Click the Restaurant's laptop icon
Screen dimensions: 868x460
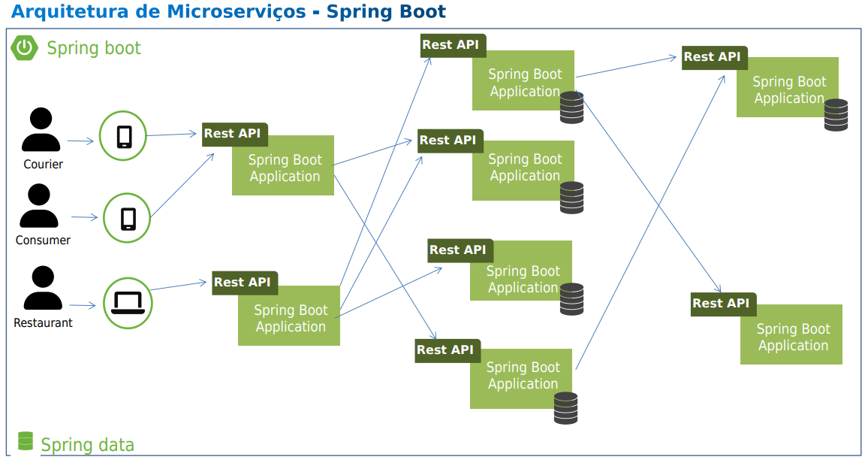click(128, 303)
